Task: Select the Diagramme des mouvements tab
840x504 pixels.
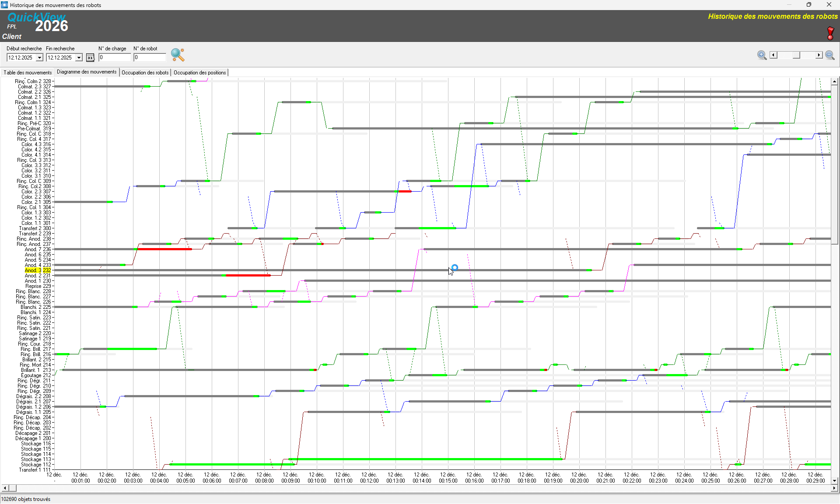Action: tap(87, 72)
